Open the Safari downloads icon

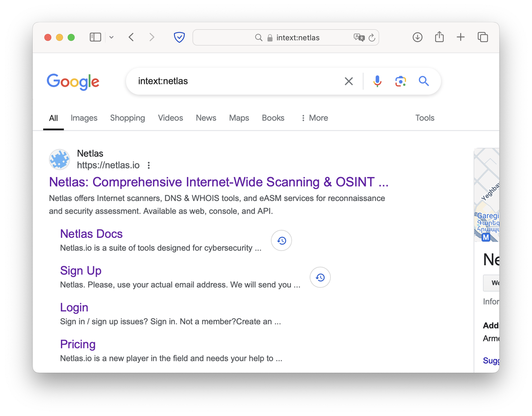(x=417, y=37)
